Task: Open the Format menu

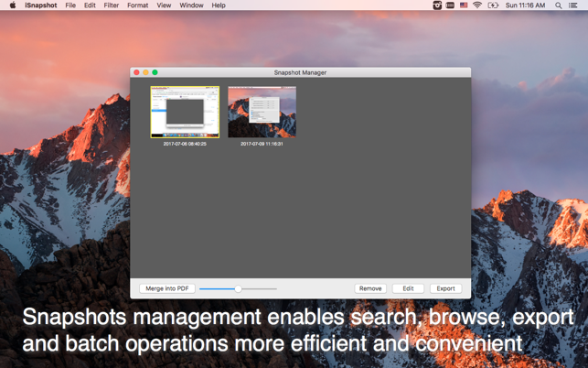Action: 137,5
